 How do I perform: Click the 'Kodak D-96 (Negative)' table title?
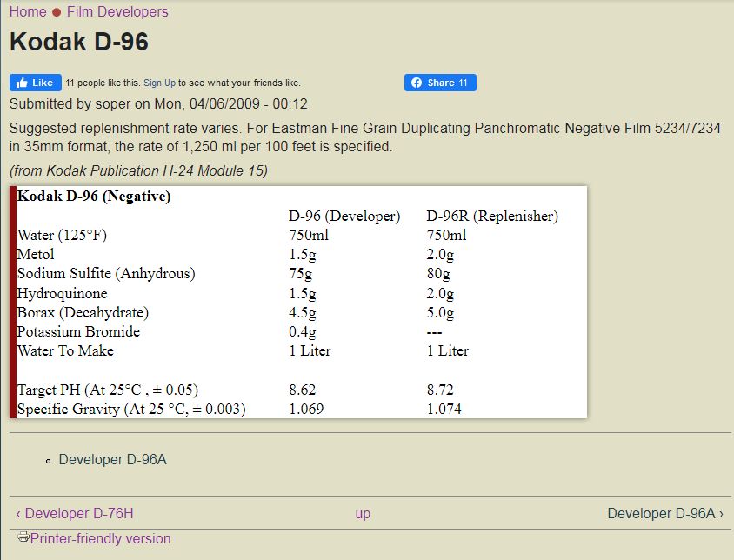pyautogui.click(x=94, y=197)
